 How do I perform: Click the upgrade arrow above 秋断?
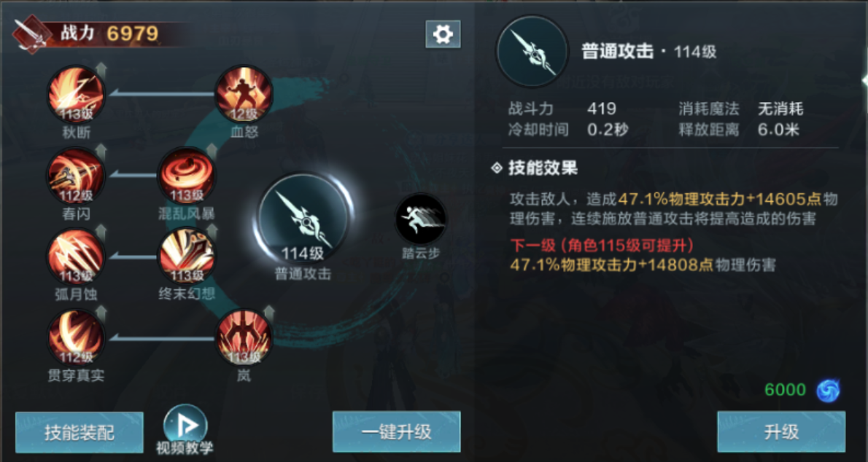coord(101,69)
